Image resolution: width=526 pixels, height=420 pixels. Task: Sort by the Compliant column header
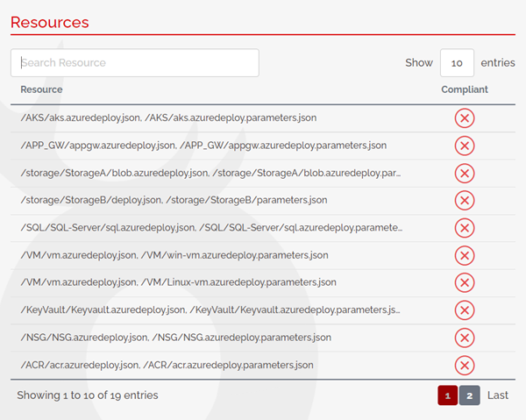465,89
